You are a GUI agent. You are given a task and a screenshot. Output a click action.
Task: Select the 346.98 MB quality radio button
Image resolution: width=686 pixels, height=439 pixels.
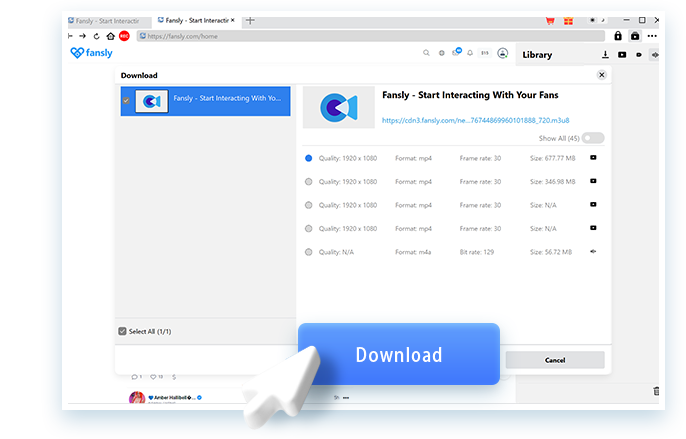(x=308, y=182)
